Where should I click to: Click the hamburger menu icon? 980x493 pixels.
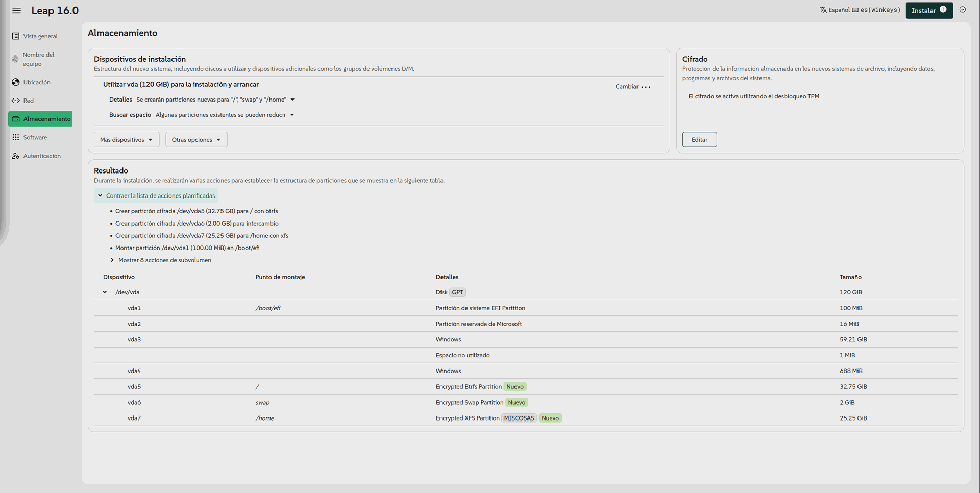tap(17, 11)
